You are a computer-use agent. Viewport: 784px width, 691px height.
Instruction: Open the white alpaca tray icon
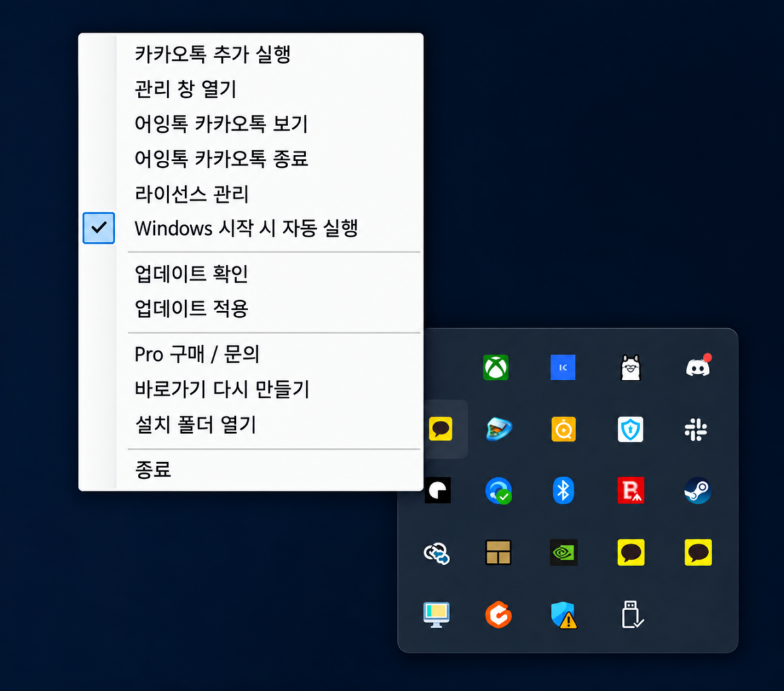point(630,367)
